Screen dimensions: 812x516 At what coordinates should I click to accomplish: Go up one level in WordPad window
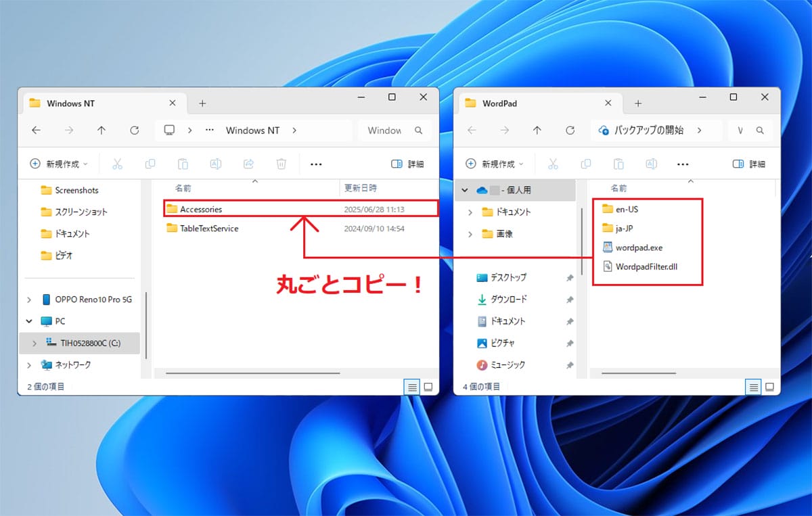pos(537,131)
